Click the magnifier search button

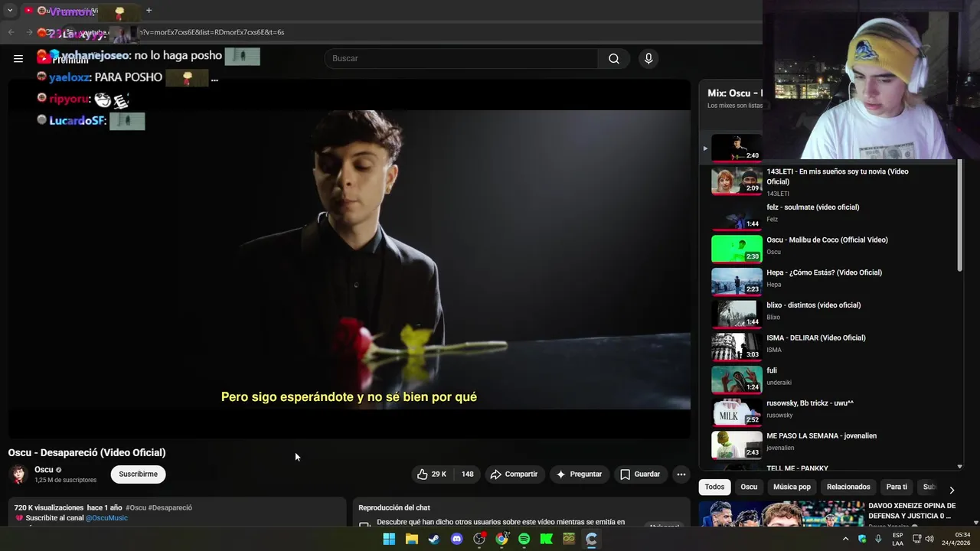(x=613, y=58)
